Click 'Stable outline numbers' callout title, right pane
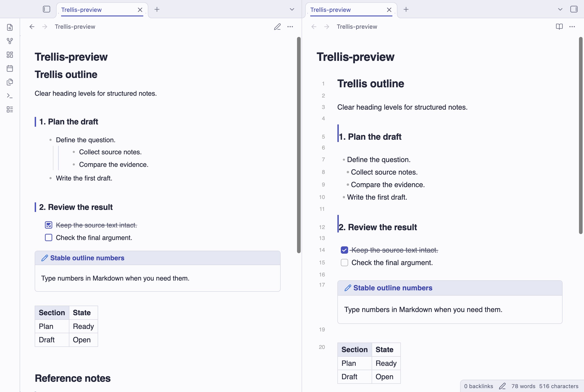This screenshot has height=392, width=584. 393,288
